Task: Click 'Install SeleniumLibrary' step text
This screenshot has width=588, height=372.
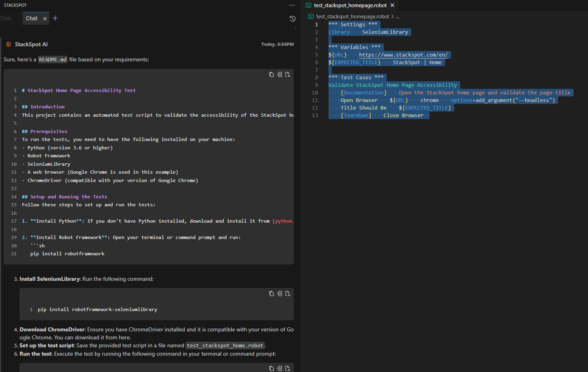Action: click(x=50, y=279)
